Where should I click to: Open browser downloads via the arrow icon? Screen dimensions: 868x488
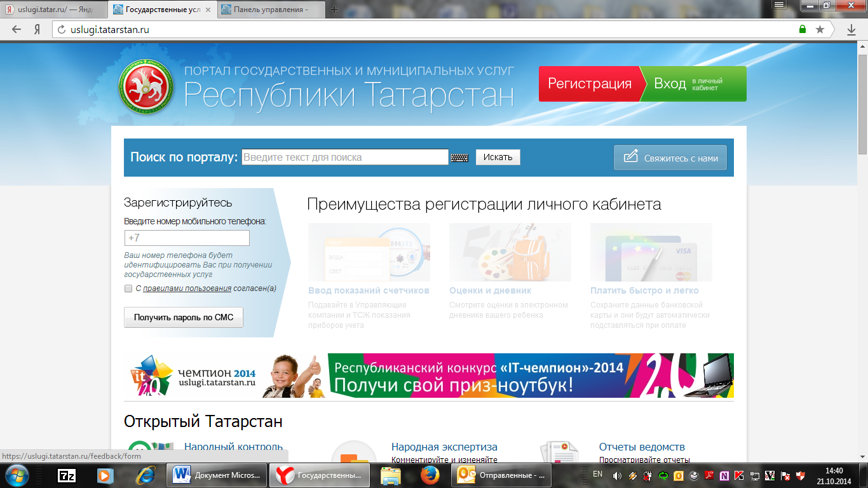[851, 29]
